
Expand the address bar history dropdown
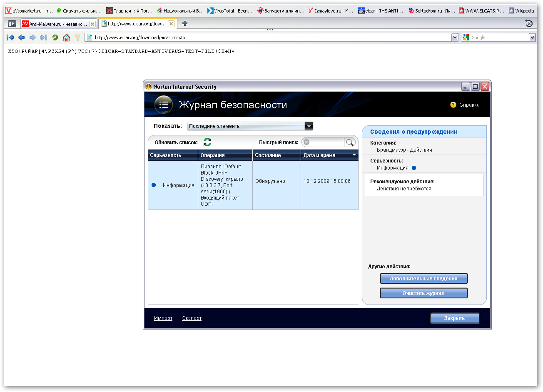(455, 37)
